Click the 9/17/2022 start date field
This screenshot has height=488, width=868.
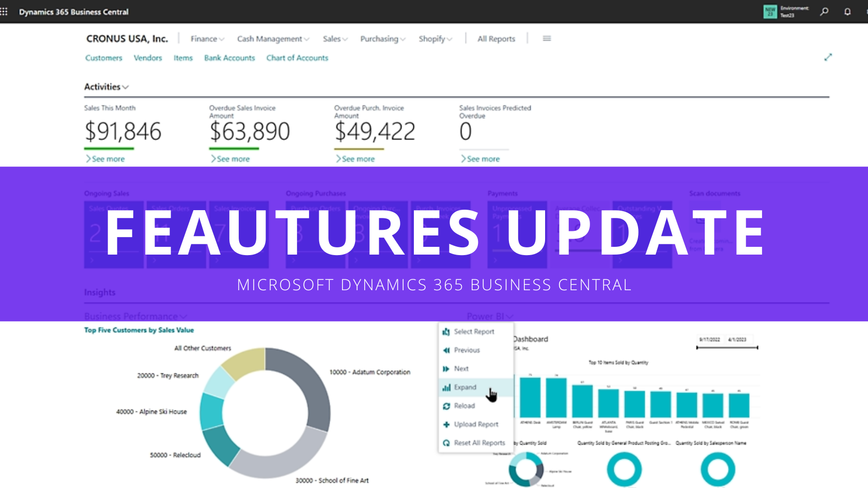[709, 339]
